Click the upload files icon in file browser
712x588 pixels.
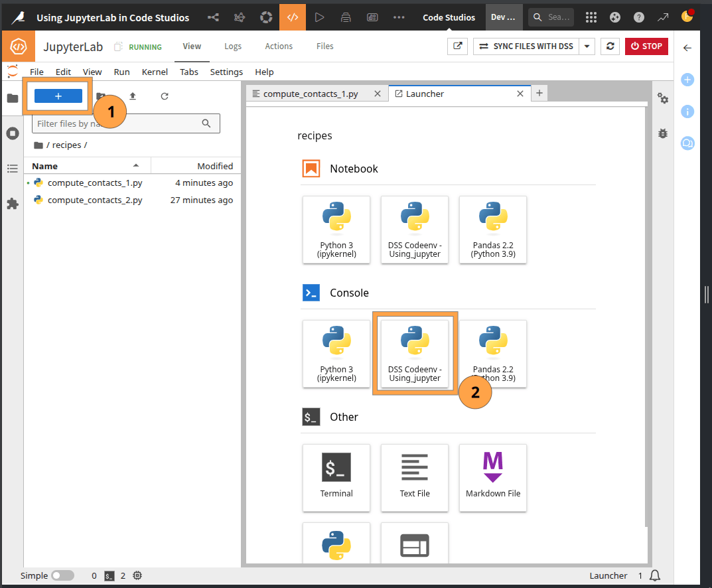(133, 96)
